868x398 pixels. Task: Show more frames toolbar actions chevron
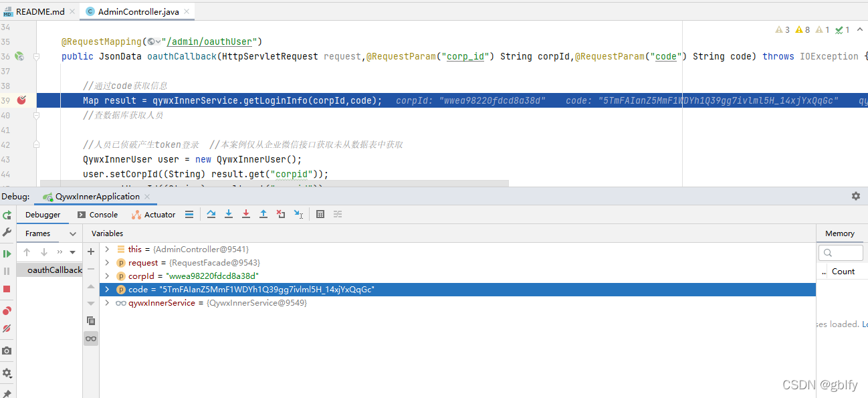60,252
